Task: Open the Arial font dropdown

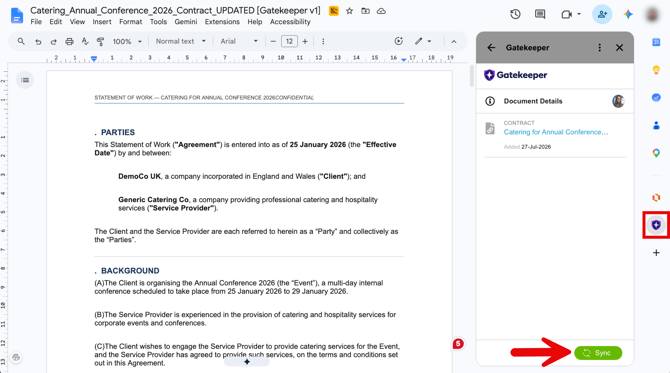Action: 239,41
